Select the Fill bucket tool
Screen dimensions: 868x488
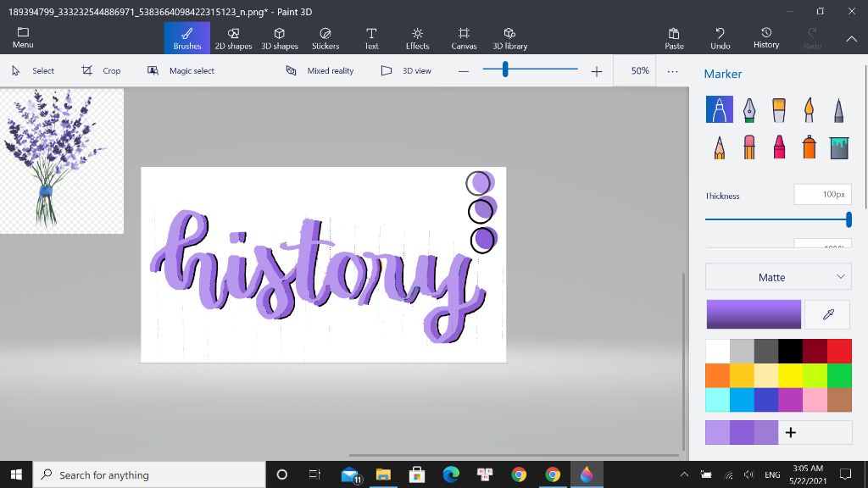tap(838, 147)
